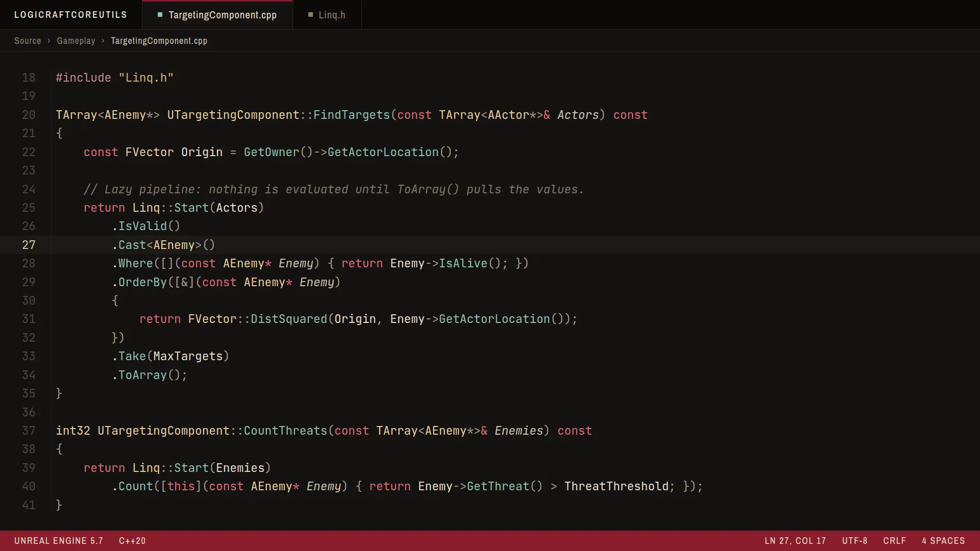This screenshot has width=980, height=551.
Task: Click the ThreatThreshold identifier
Action: coord(617,486)
